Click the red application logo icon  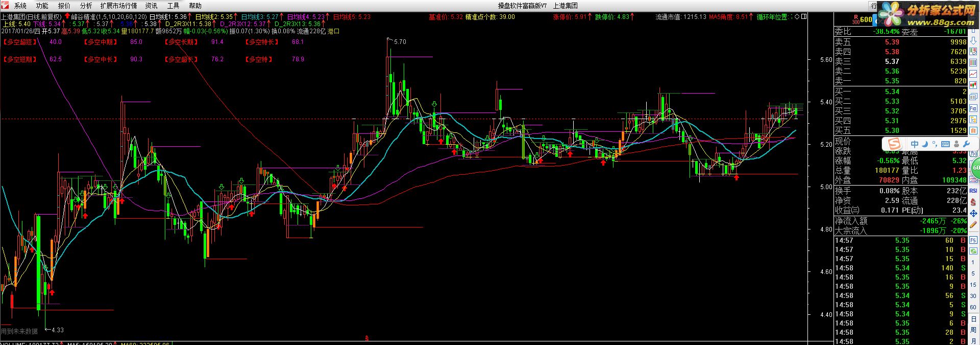pos(5,6)
